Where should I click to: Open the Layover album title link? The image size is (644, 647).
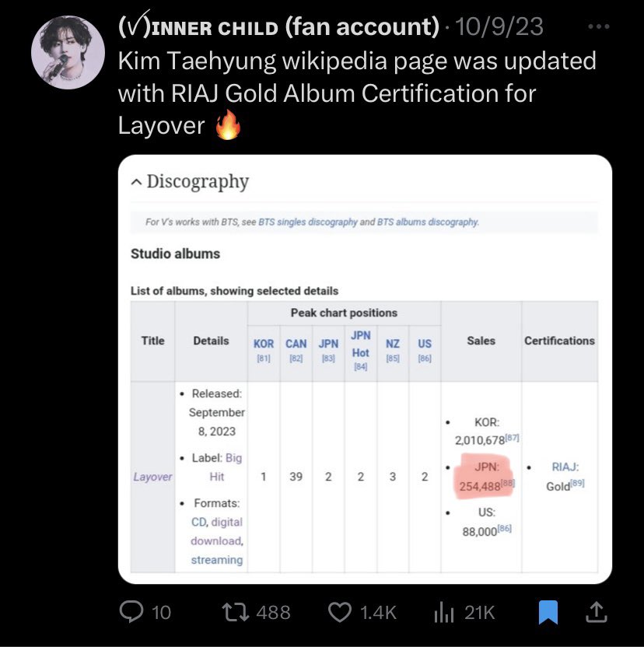click(152, 477)
